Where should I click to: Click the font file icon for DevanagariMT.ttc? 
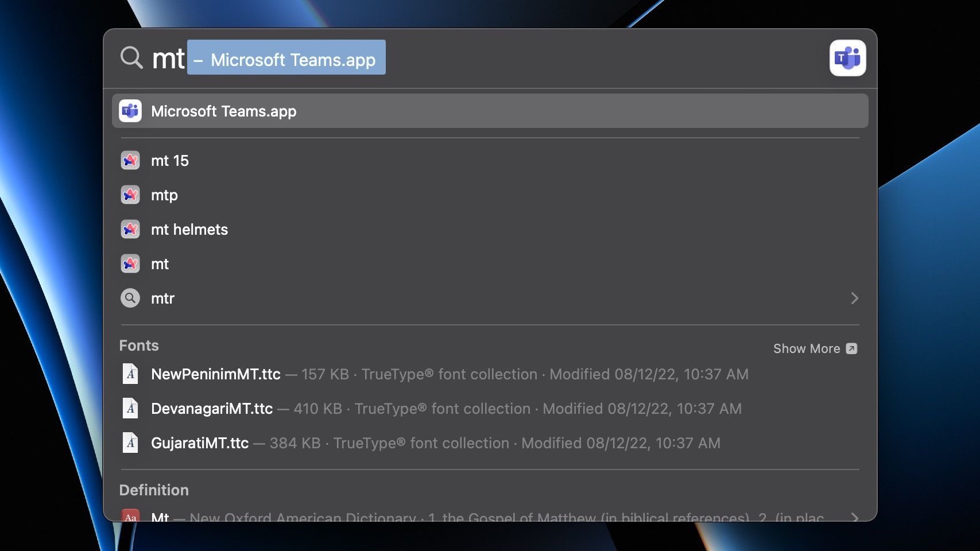pyautogui.click(x=130, y=409)
